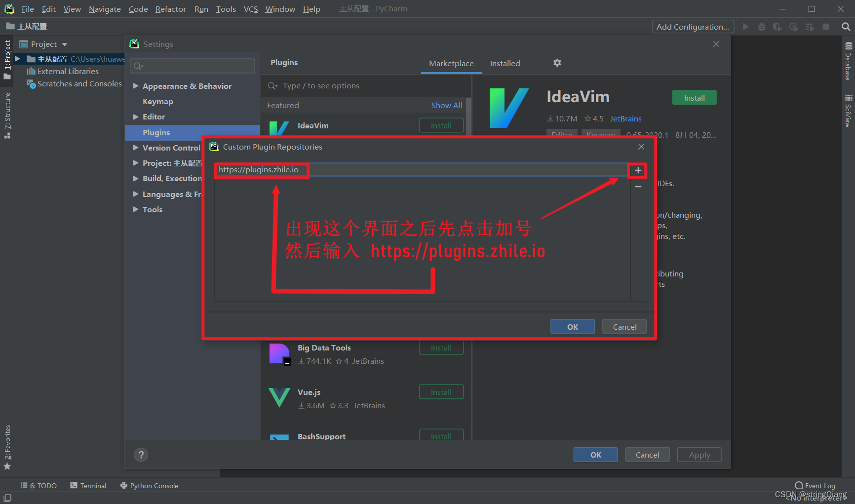Click Cancel in the Settings dialog

[x=647, y=455]
